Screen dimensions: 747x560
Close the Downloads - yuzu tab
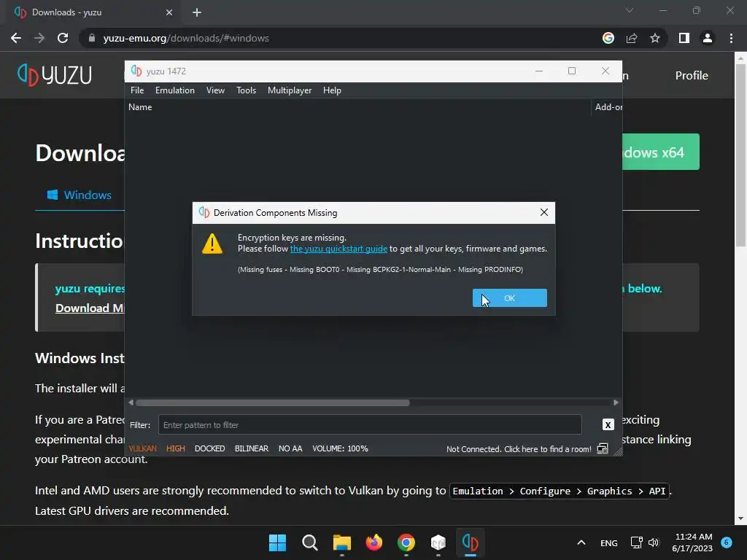169,12
